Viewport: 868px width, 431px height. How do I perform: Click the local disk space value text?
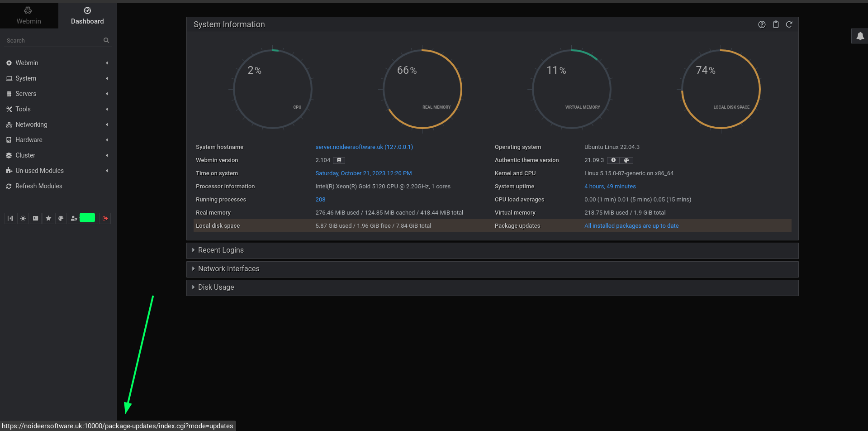[x=373, y=226]
